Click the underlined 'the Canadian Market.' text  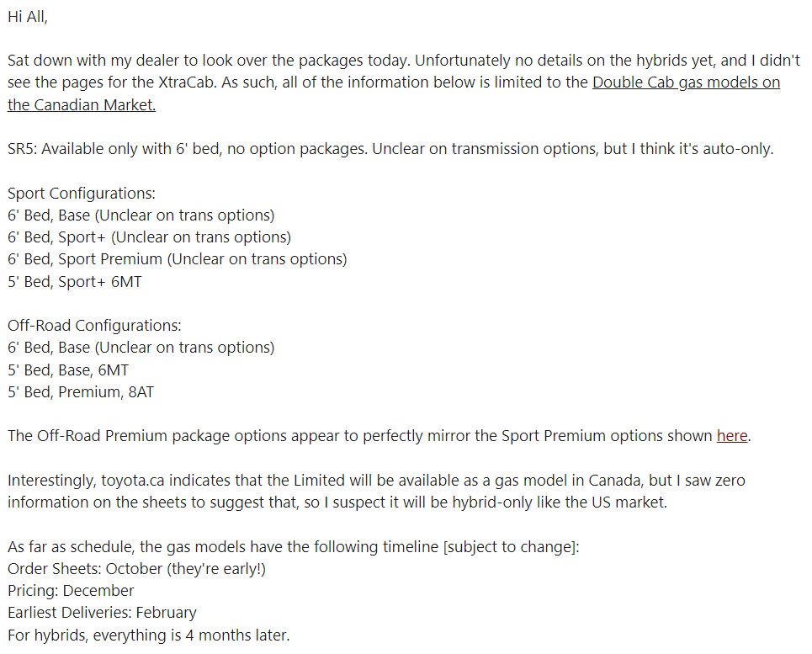pos(82,105)
